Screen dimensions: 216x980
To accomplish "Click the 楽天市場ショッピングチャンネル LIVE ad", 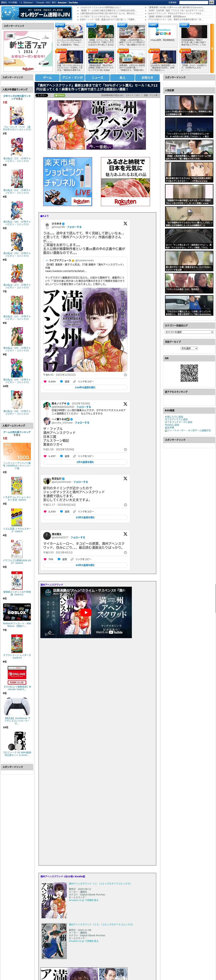I will pyautogui.click(x=68, y=182).
